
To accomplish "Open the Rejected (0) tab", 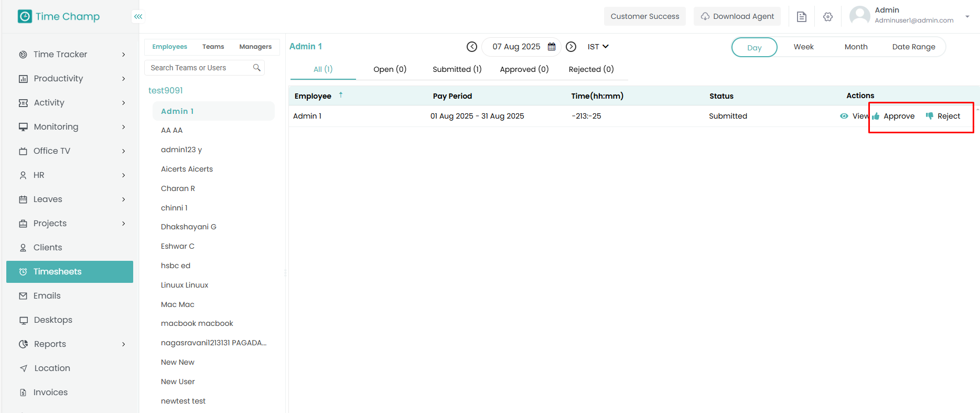I will click(591, 69).
